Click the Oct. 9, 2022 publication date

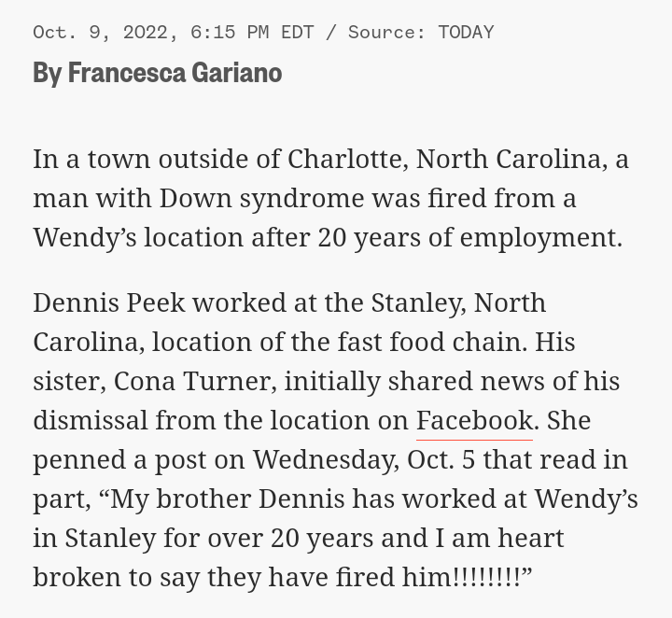click(x=103, y=32)
